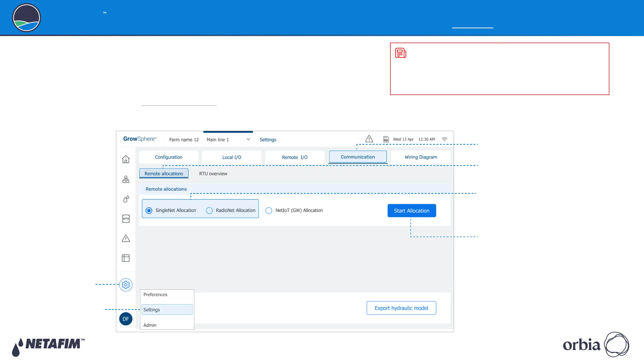Open the alerts triangle in sidebar
Viewport: 644px width, 362px height.
tap(126, 238)
